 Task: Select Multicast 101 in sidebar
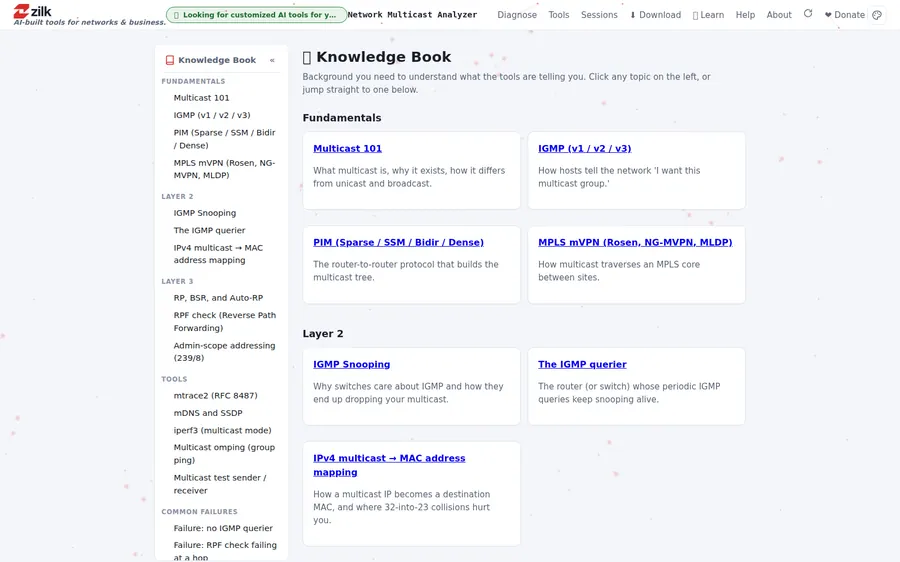point(201,98)
